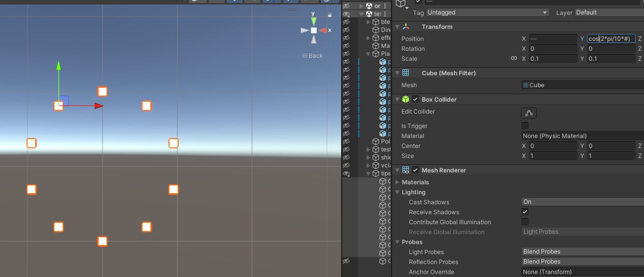Click the Anchor Override None (Transform) field
The width and height of the screenshot is (644, 277).
tap(583, 272)
